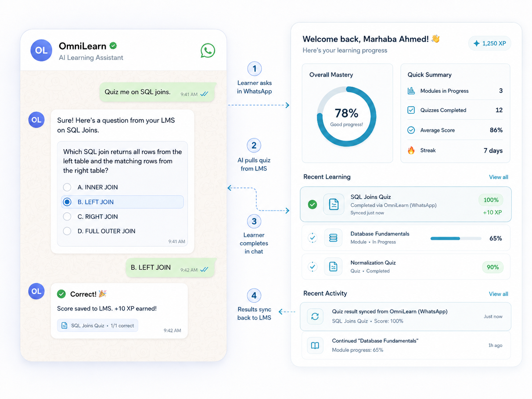532x399 pixels.
Task: Click the sync icon on the quiz result activity
Action: tap(315, 316)
